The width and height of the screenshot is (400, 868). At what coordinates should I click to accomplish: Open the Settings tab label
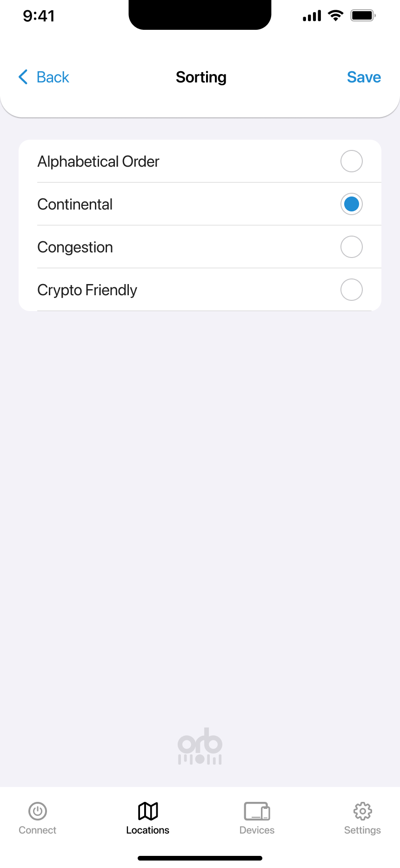362,830
